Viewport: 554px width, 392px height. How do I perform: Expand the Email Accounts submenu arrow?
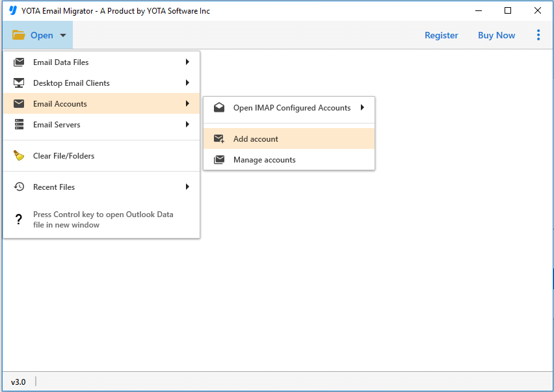(188, 103)
